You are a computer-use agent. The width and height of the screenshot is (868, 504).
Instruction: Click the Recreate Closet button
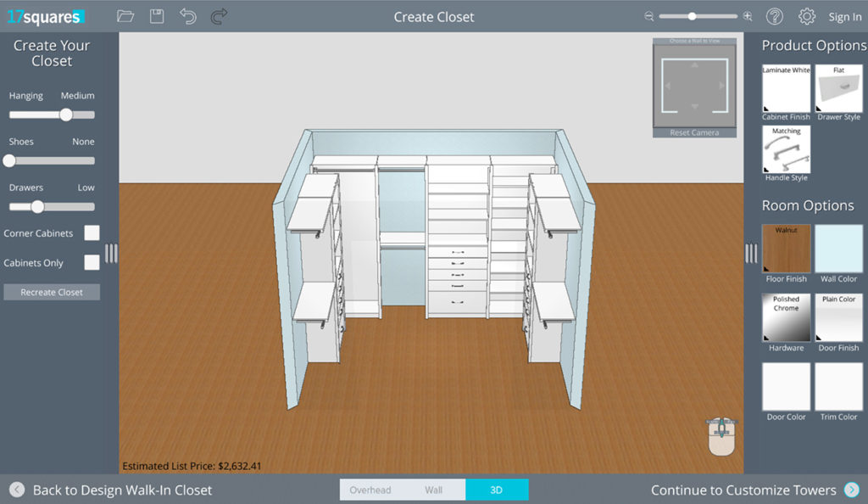52,292
